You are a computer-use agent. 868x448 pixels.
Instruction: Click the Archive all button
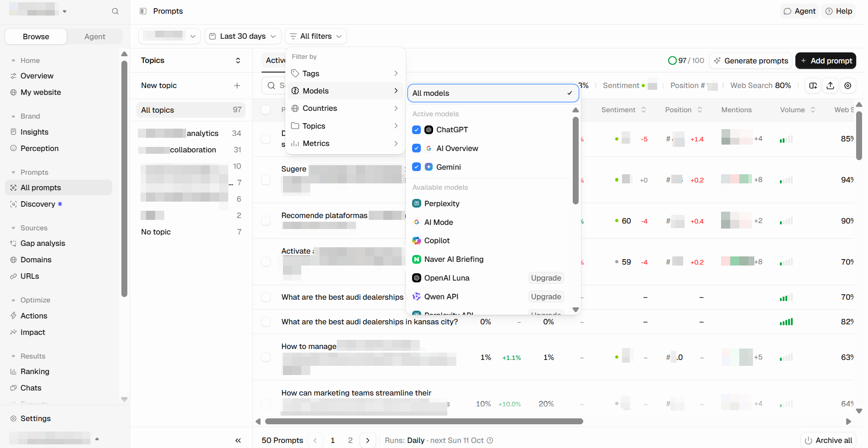coord(828,441)
